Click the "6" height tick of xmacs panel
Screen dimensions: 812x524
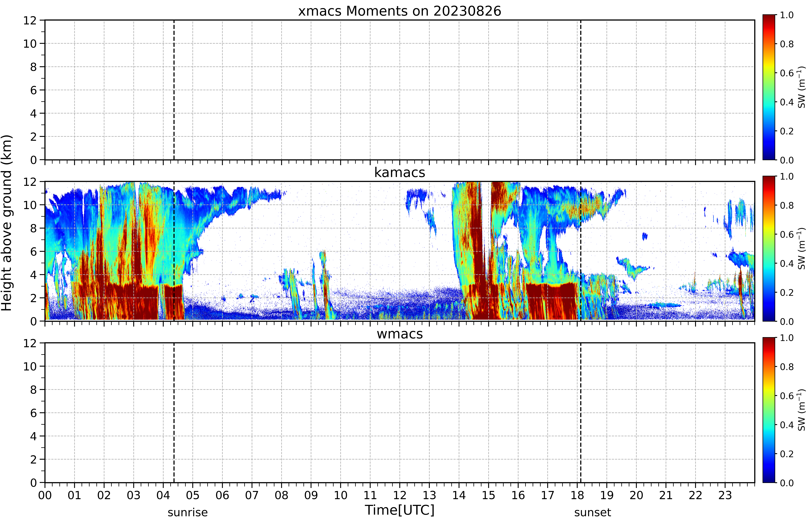pos(33,90)
